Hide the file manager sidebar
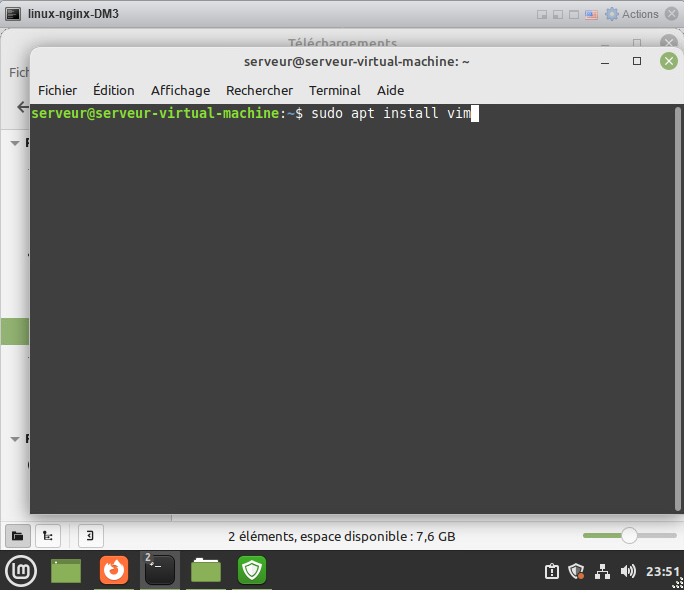This screenshot has height=590, width=684. (x=90, y=536)
